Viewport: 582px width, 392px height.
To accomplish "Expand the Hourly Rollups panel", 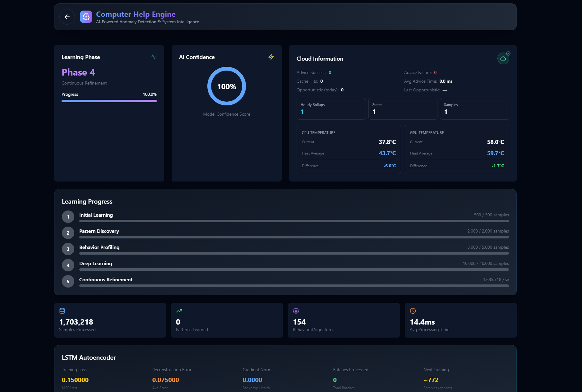I will click(331, 108).
